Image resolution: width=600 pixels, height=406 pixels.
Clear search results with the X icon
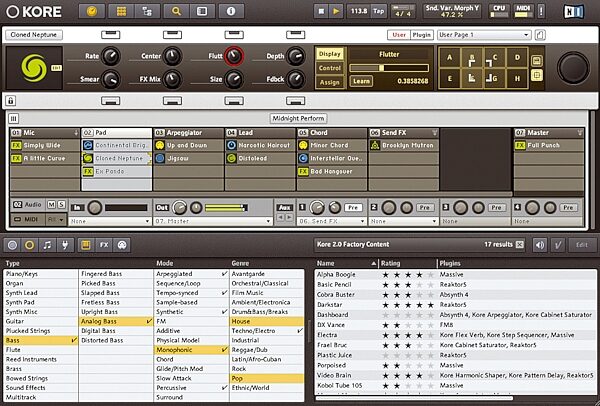coord(519,245)
